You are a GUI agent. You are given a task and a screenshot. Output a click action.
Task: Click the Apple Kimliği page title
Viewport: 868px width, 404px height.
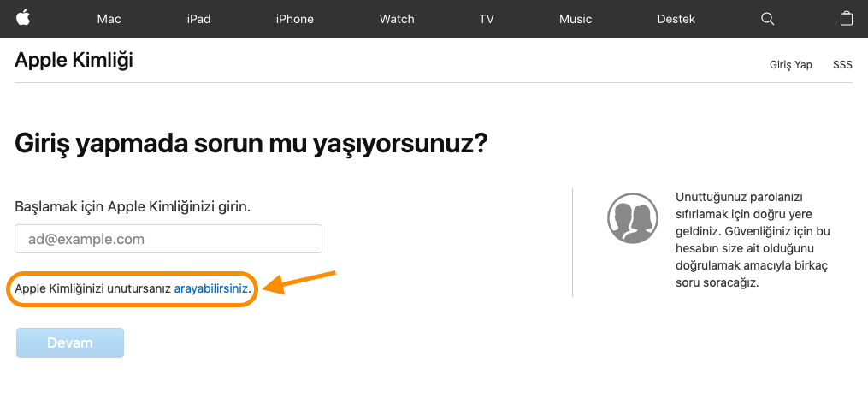74,60
